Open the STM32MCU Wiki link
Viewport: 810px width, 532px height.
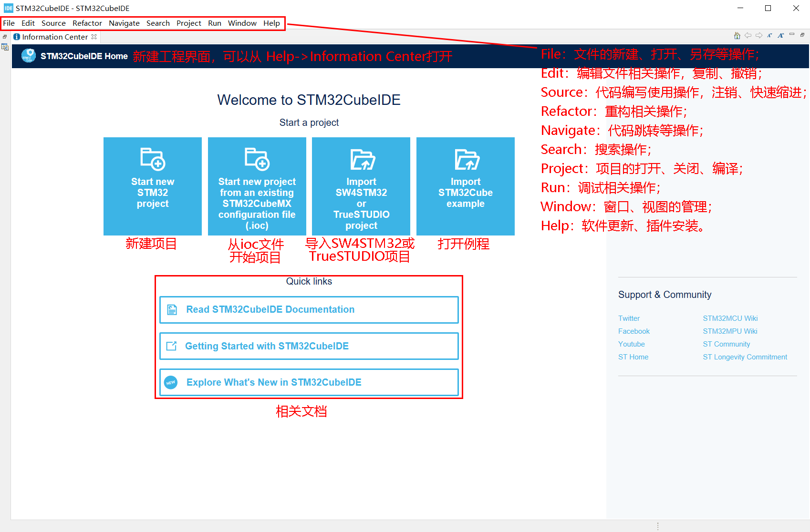(x=730, y=318)
